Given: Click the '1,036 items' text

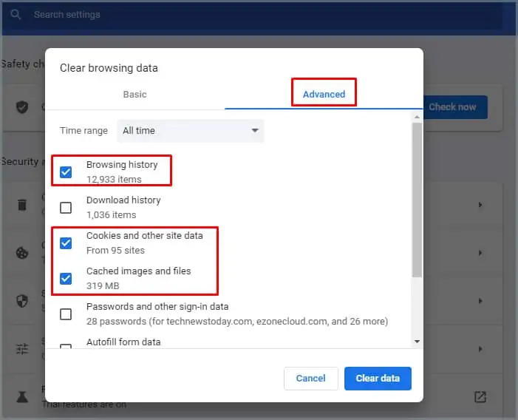Looking at the screenshot, I should pyautogui.click(x=112, y=214).
